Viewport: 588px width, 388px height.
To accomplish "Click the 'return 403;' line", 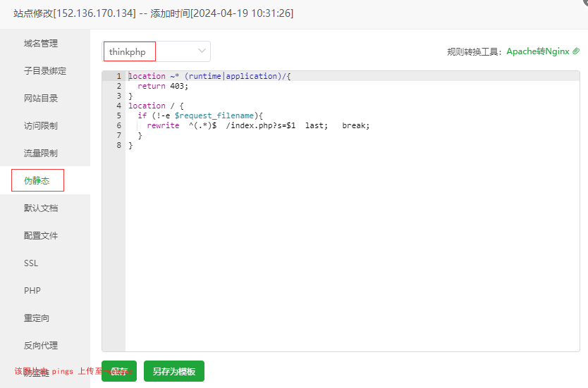I will tap(163, 86).
